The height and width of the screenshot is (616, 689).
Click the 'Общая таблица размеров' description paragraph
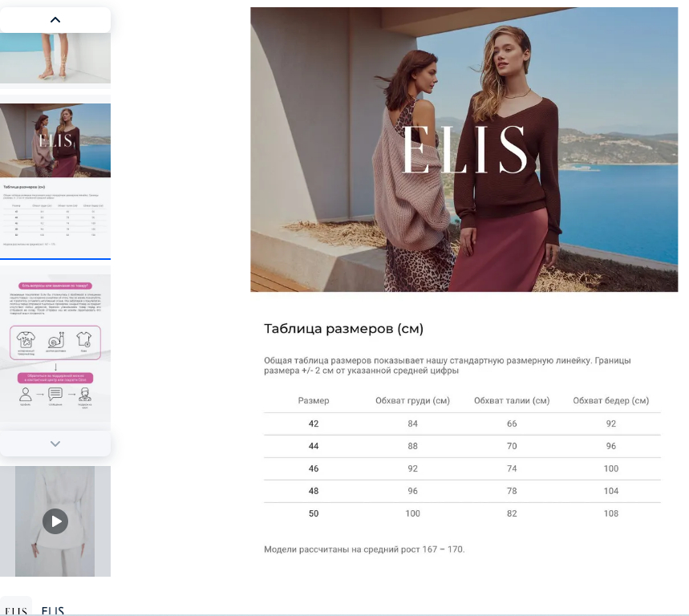pyautogui.click(x=448, y=366)
